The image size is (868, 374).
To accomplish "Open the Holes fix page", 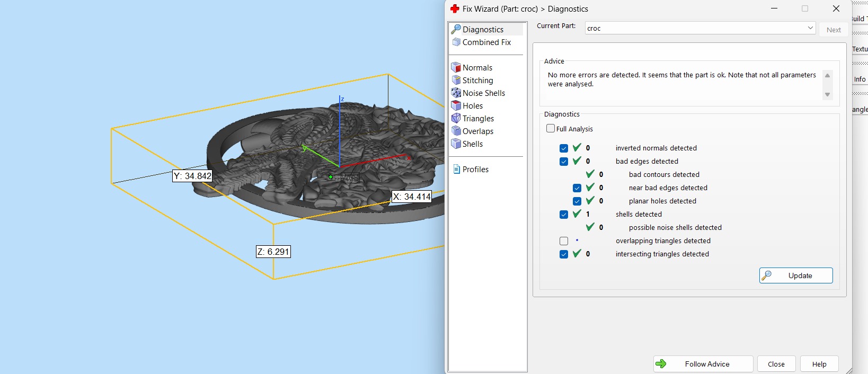I will pyautogui.click(x=473, y=105).
